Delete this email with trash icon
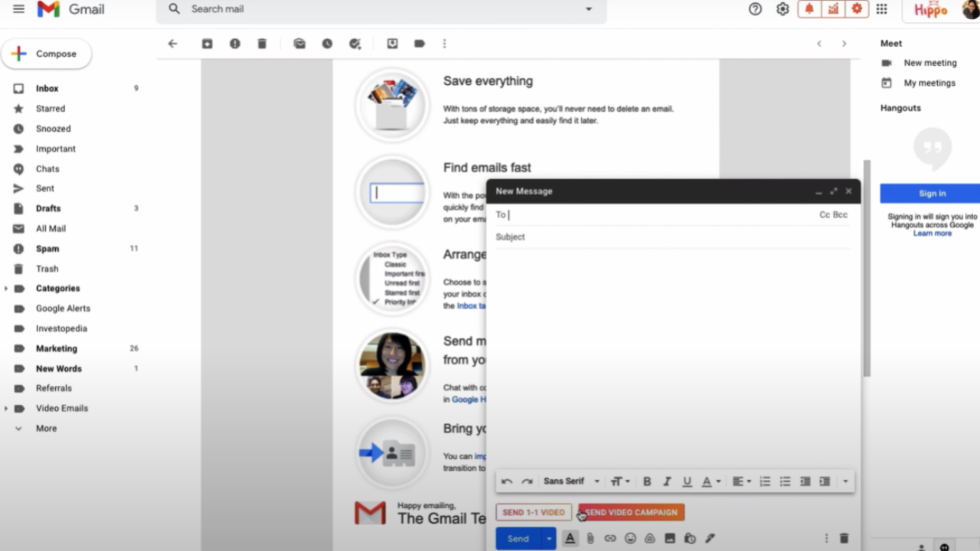The height and width of the screenshot is (551, 980). [x=262, y=44]
